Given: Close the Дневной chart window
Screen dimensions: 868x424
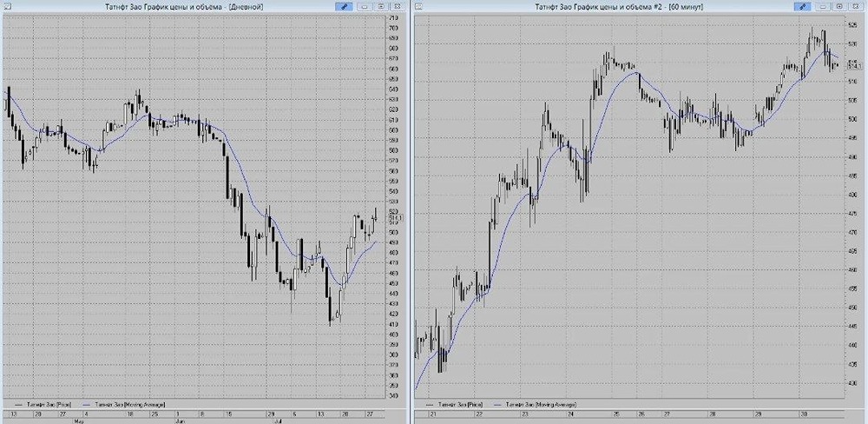Looking at the screenshot, I should [x=398, y=6].
